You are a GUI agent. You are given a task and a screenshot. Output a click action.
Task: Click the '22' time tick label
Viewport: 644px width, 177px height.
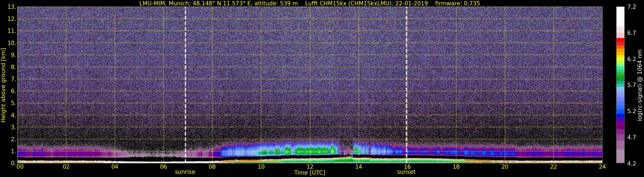[x=554, y=167]
